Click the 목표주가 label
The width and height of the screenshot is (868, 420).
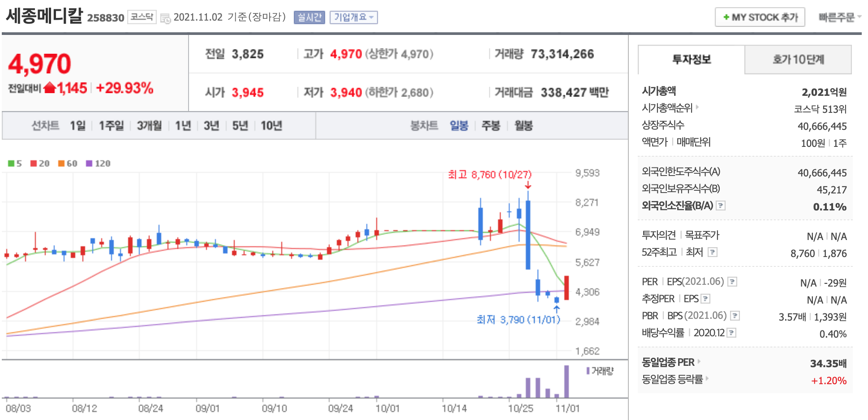[x=702, y=235]
